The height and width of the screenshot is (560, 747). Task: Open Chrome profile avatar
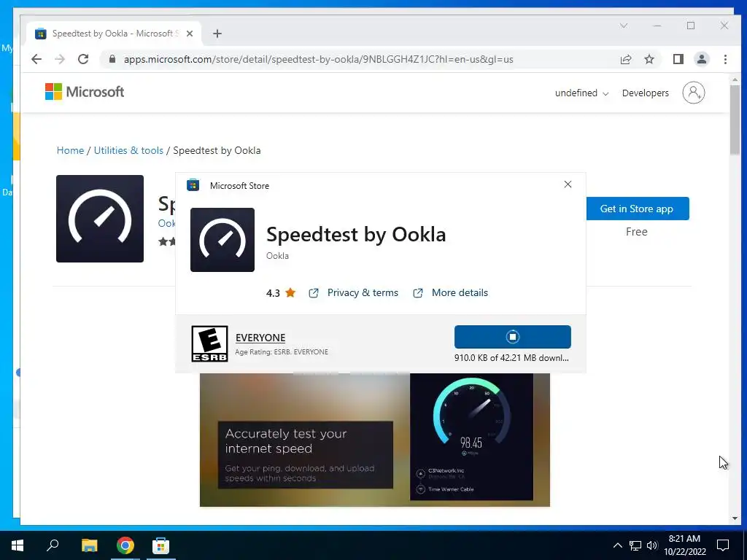[x=701, y=59]
